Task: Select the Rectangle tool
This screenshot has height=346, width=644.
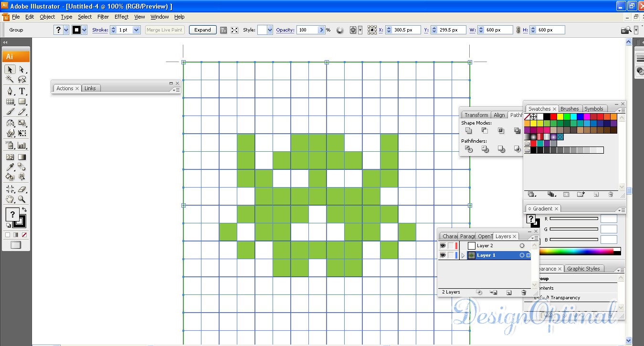Action: point(22,101)
